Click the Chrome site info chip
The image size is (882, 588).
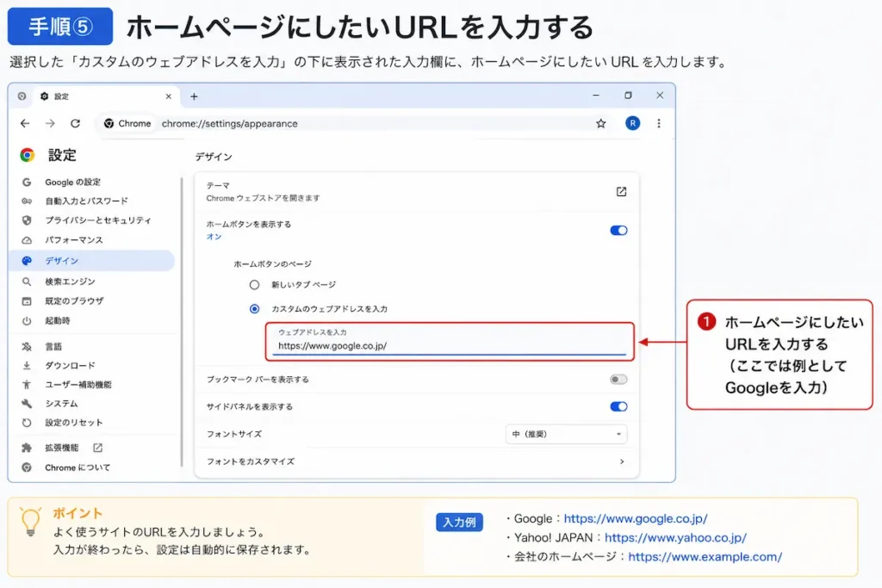pyautogui.click(x=127, y=123)
